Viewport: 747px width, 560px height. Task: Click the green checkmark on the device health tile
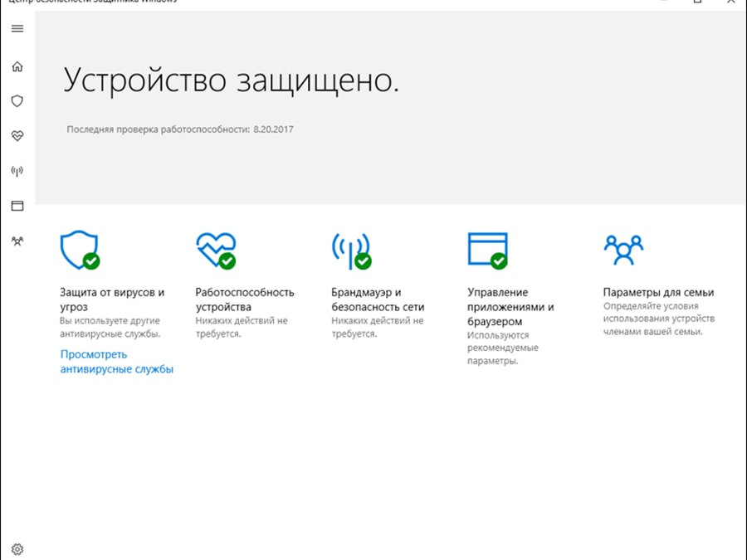click(228, 262)
